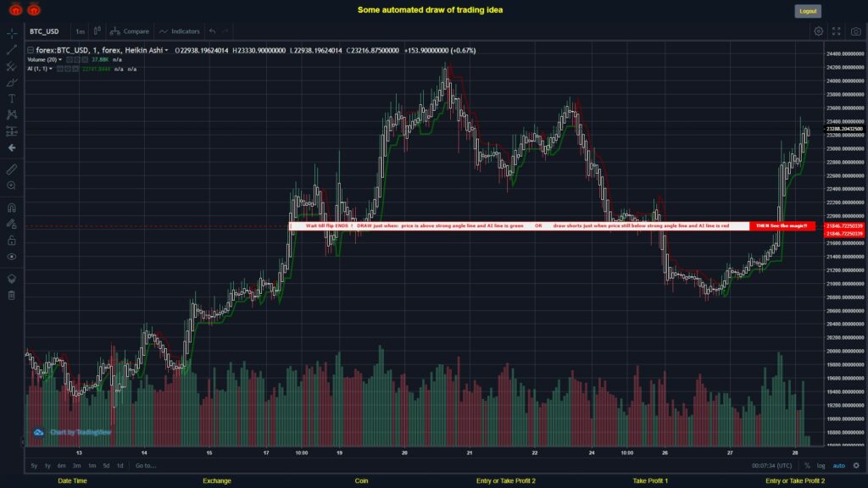Enter fullscreen mode
The width and height of the screenshot is (868, 488).
click(x=837, y=31)
